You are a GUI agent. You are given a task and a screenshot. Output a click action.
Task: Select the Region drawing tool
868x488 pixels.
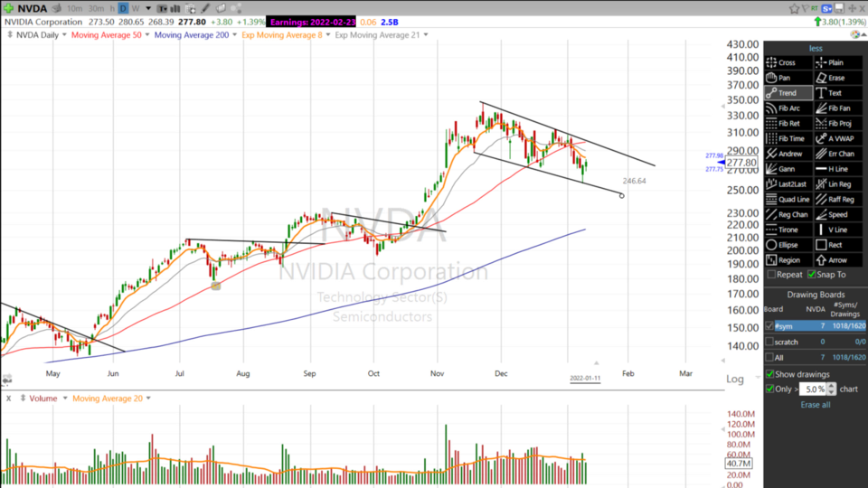pos(788,260)
